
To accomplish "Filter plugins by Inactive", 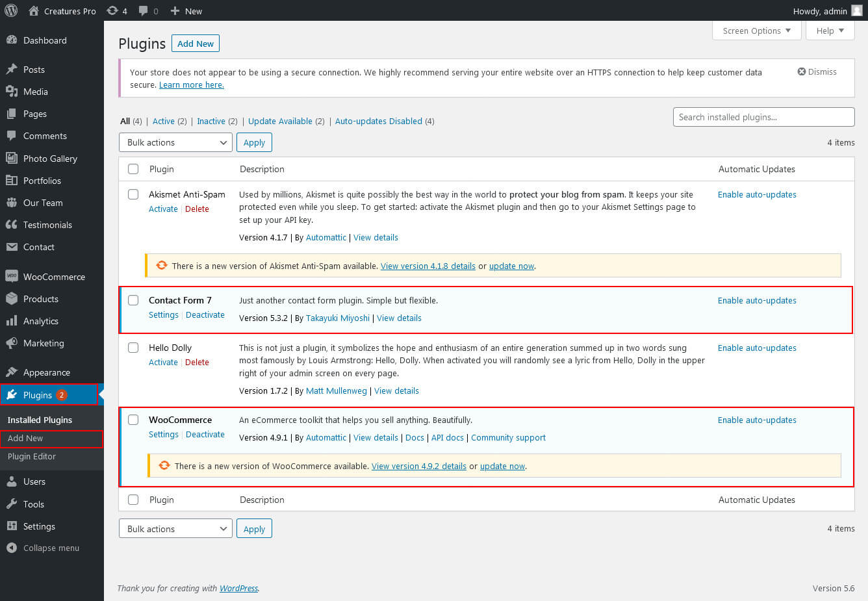I will 211,121.
